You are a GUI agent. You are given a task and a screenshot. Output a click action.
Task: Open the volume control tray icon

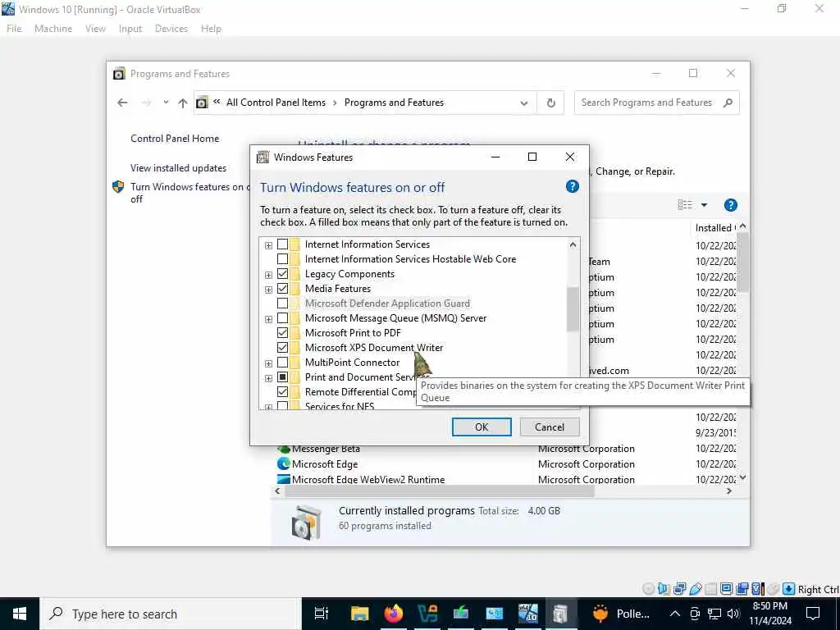(733, 614)
